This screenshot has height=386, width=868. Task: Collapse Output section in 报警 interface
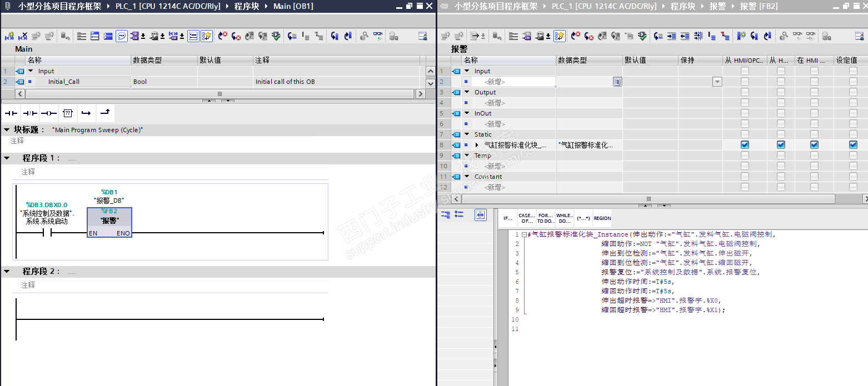467,92
